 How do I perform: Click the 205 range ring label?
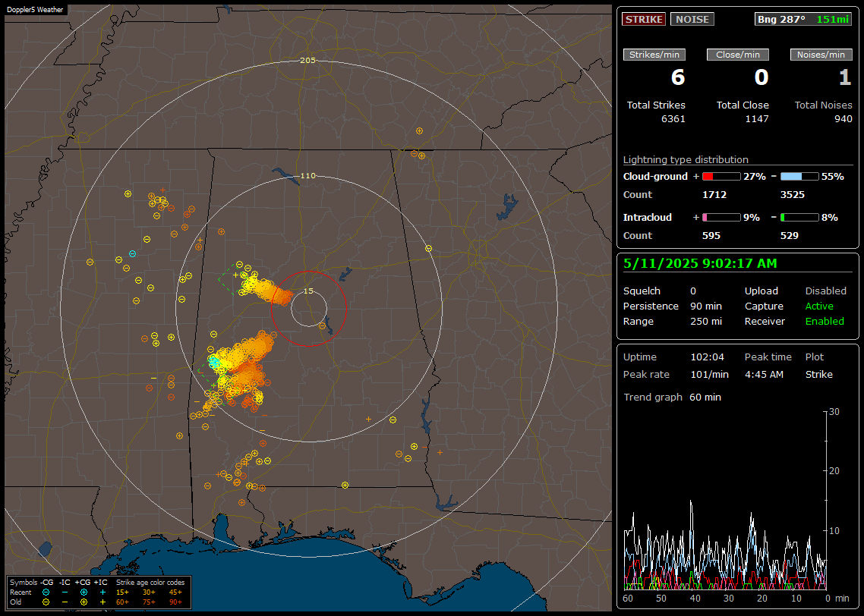pyautogui.click(x=307, y=60)
